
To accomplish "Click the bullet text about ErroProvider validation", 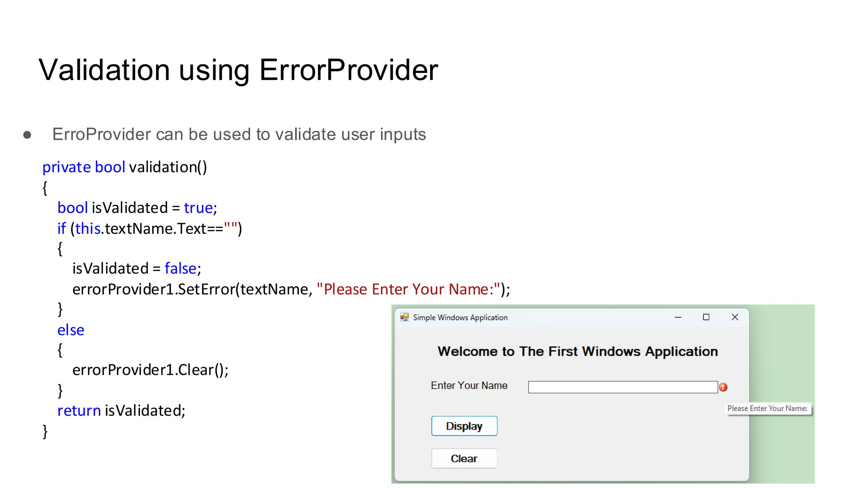I will 239,134.
